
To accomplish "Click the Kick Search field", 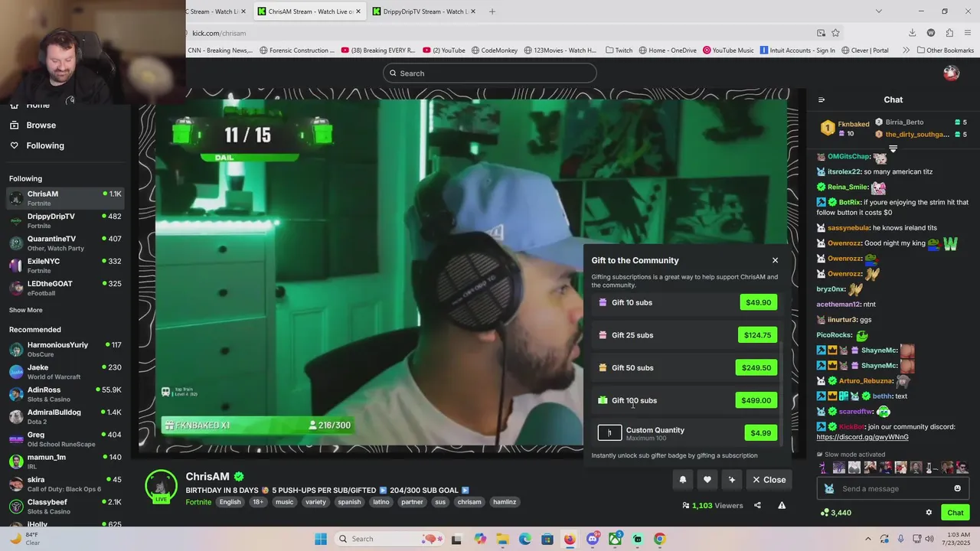I will tap(490, 73).
